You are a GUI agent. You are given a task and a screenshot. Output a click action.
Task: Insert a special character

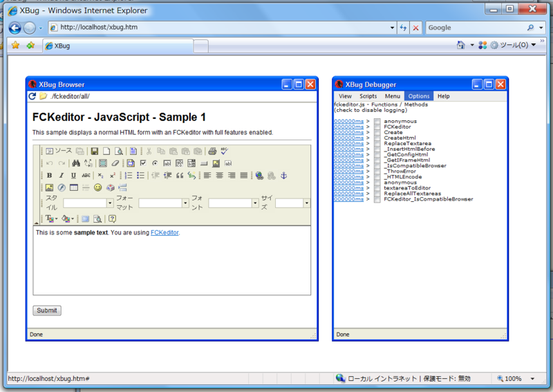[110, 187]
